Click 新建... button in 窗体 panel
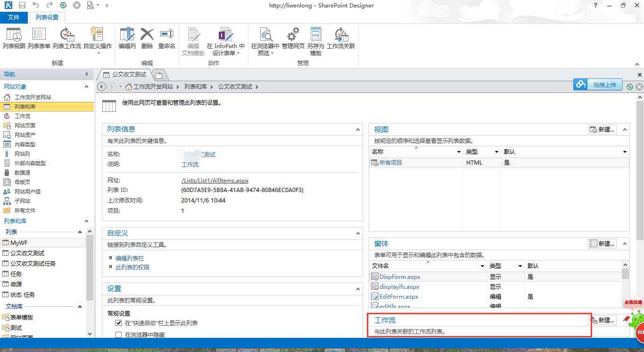The height and width of the screenshot is (352, 644). coord(603,244)
